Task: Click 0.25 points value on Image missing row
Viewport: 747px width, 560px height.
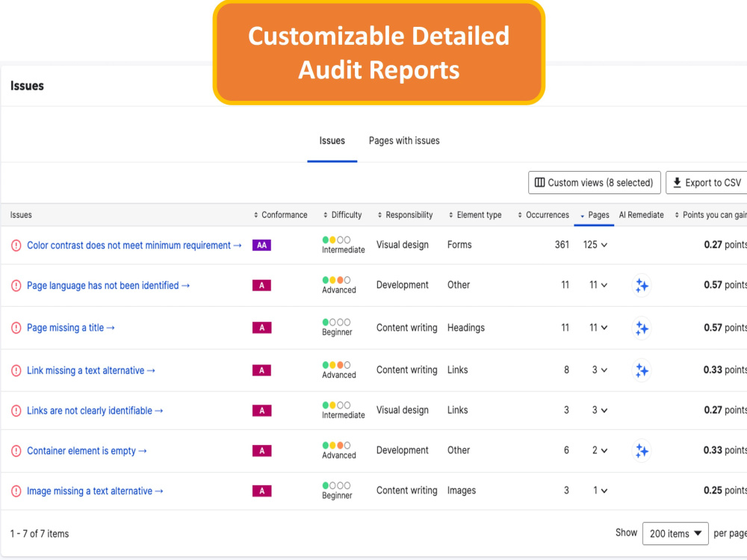Action: 725,491
